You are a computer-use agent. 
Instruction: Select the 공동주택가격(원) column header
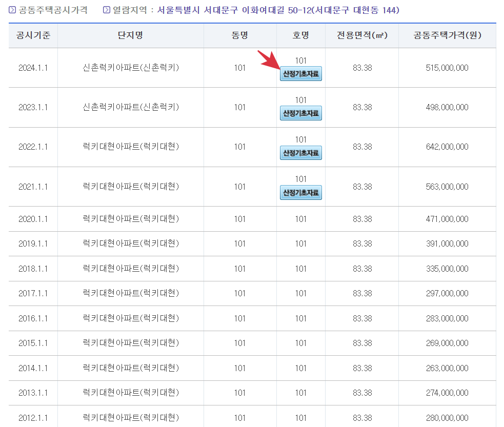point(447,35)
